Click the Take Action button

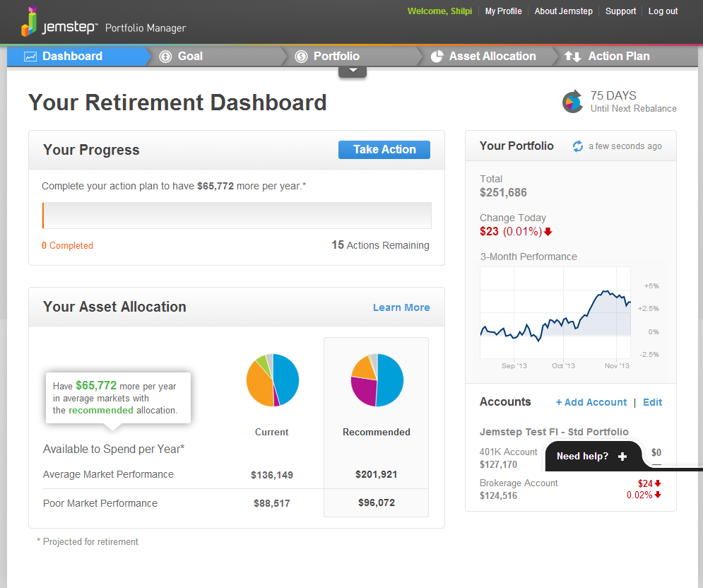click(384, 149)
